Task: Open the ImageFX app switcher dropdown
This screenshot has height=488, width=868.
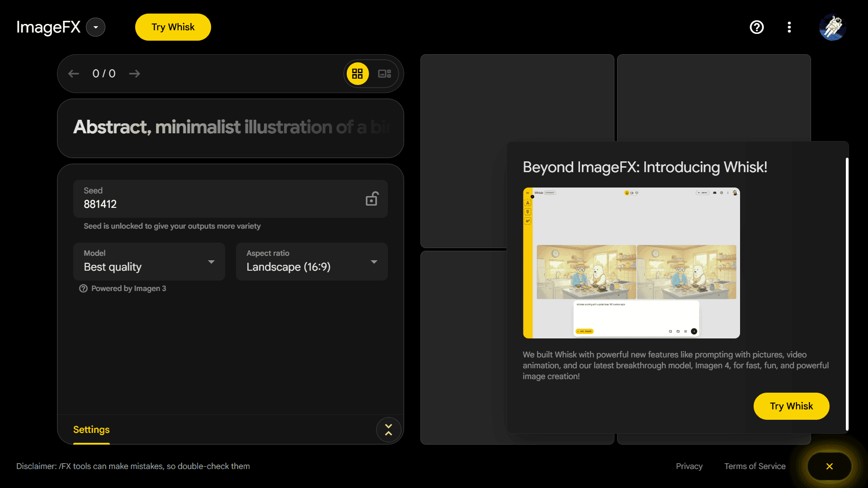Action: pyautogui.click(x=95, y=27)
